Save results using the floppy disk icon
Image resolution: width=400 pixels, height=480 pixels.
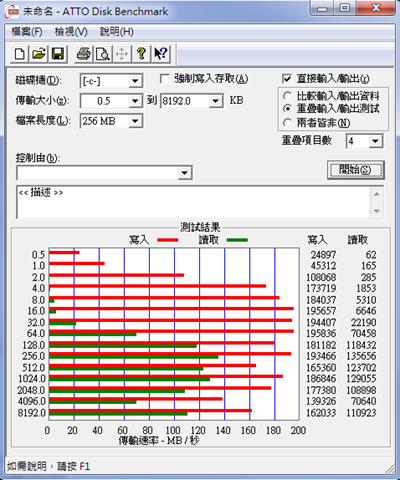58,54
